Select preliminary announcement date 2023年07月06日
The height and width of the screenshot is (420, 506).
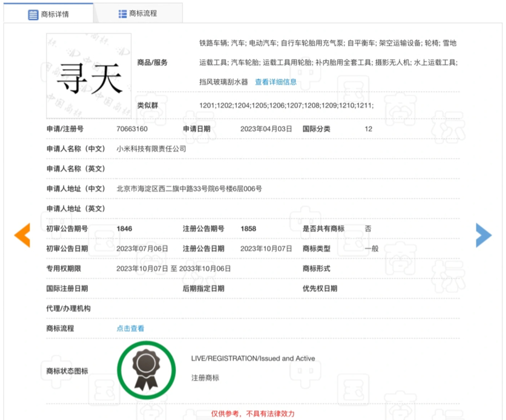tap(143, 249)
